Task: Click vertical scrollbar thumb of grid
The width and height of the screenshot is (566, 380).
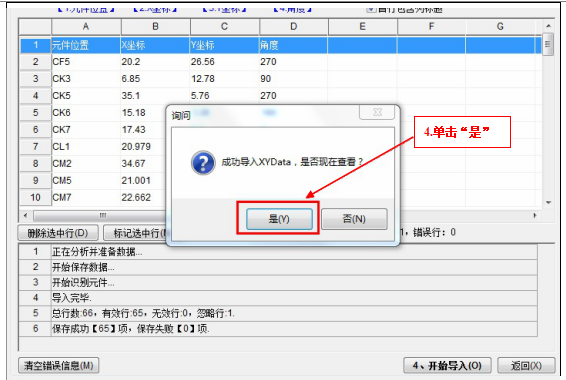Action: (548, 44)
